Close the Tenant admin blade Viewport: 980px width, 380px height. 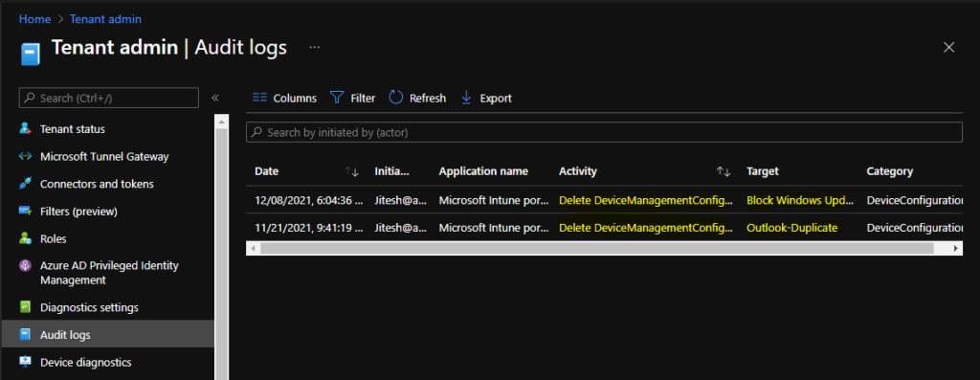tap(948, 48)
